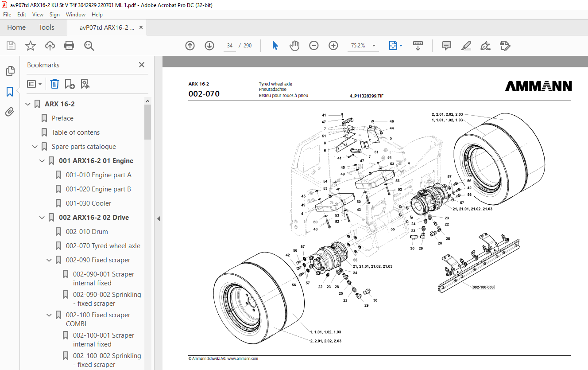Open 002-100-001 Scraper internal fixed bookmark
The height and width of the screenshot is (370, 588).
pos(104,340)
